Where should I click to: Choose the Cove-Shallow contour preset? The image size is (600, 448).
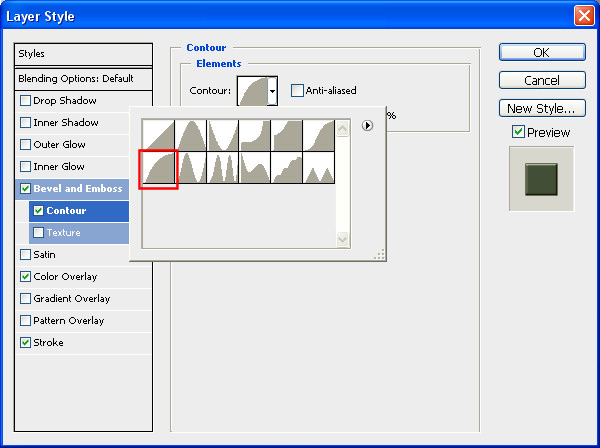point(287,135)
